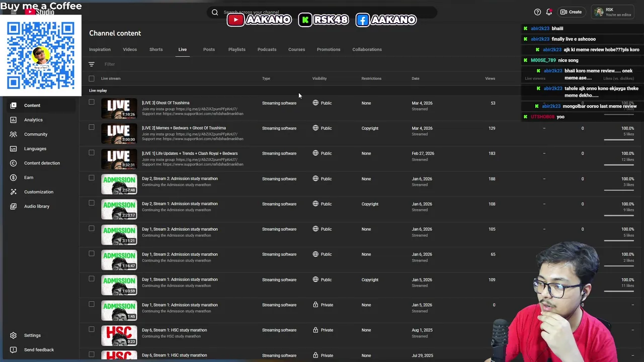Click Streaming software type on LIVE 3 row

tap(279, 103)
